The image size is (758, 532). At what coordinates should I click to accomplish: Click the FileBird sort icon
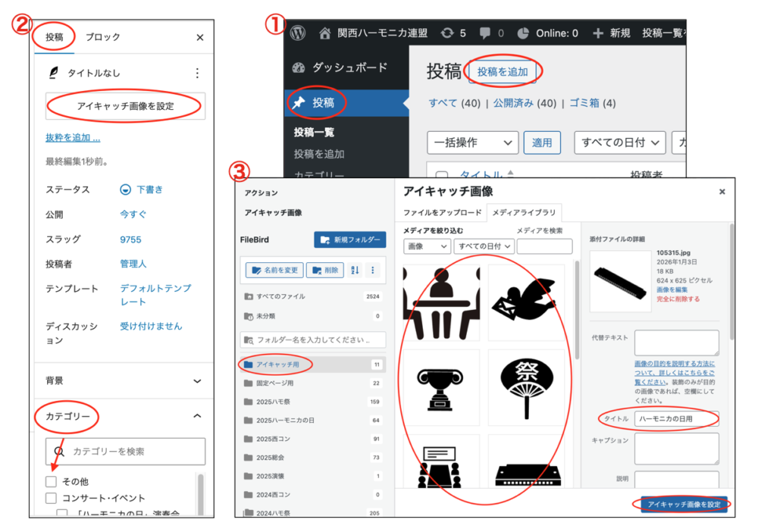coord(355,270)
